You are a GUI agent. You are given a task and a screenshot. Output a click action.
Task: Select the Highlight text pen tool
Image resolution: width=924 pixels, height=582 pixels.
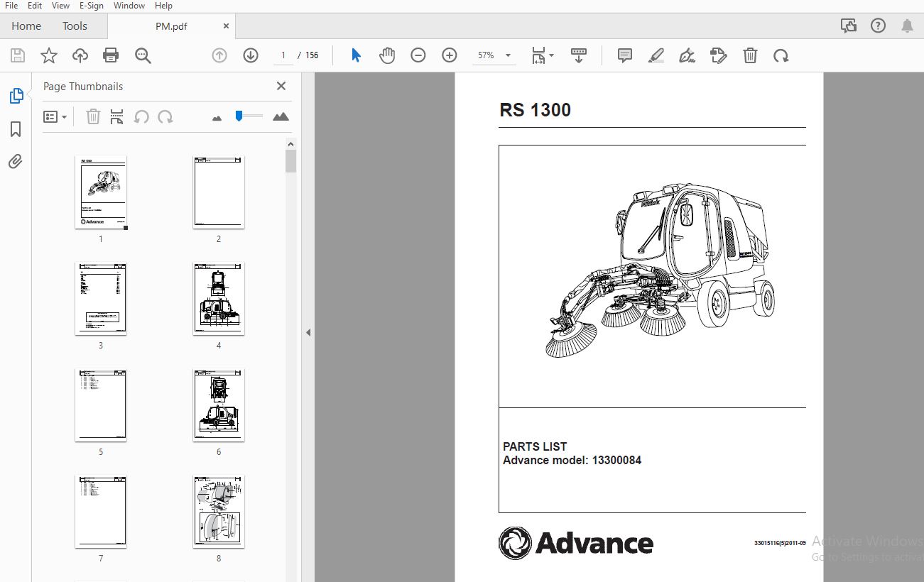[x=656, y=55]
